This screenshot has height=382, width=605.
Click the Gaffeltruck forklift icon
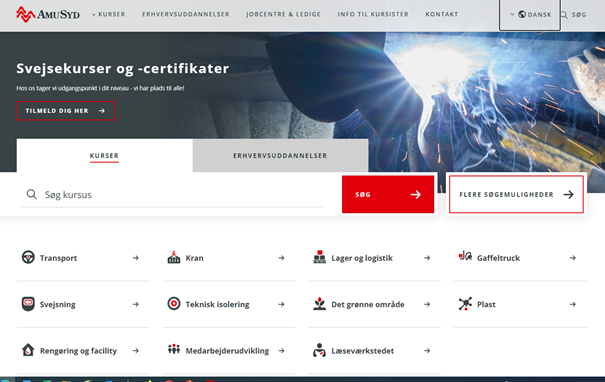click(x=465, y=256)
